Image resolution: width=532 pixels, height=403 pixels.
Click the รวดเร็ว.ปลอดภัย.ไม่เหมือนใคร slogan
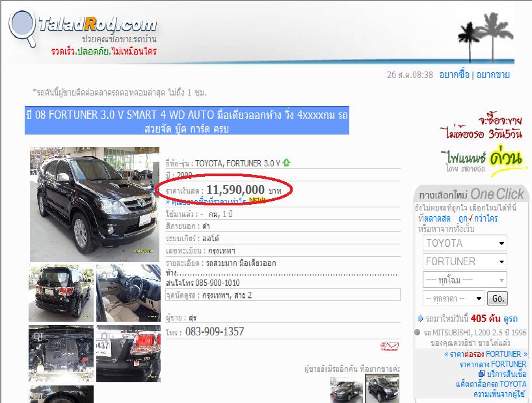click(x=104, y=51)
